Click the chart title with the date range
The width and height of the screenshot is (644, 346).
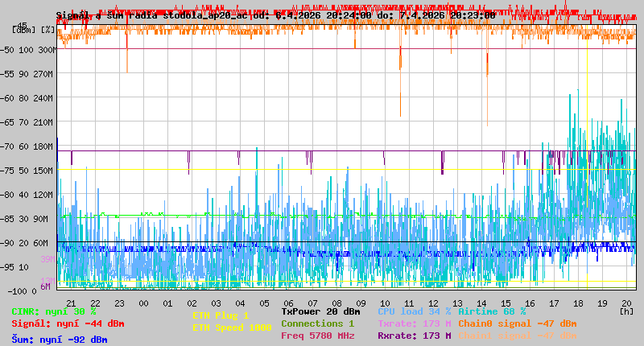pyautogui.click(x=275, y=15)
